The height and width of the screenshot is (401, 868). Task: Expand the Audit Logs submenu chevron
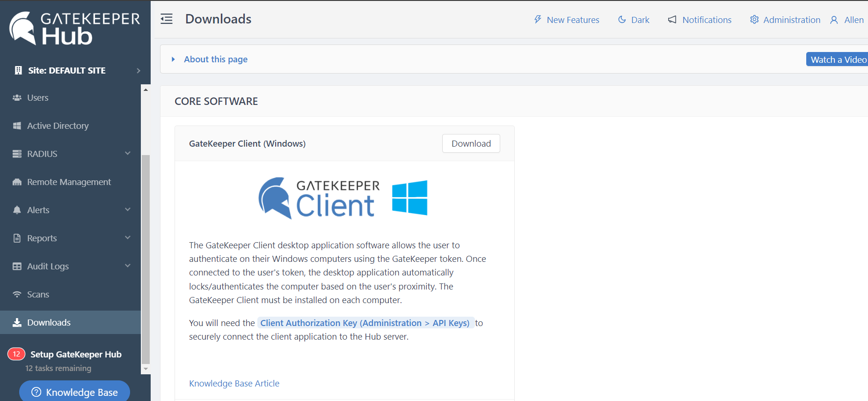pyautogui.click(x=128, y=266)
